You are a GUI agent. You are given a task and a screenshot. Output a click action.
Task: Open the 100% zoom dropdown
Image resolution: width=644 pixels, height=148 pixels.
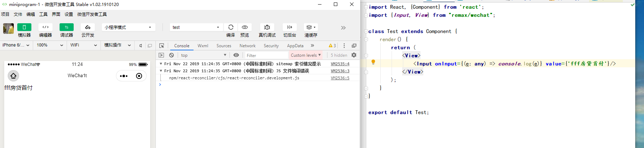[x=50, y=45]
